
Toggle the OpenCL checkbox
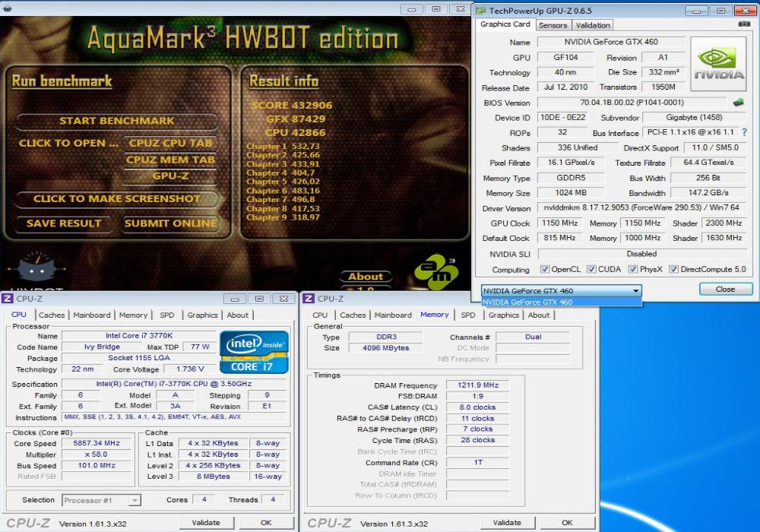[x=545, y=269]
